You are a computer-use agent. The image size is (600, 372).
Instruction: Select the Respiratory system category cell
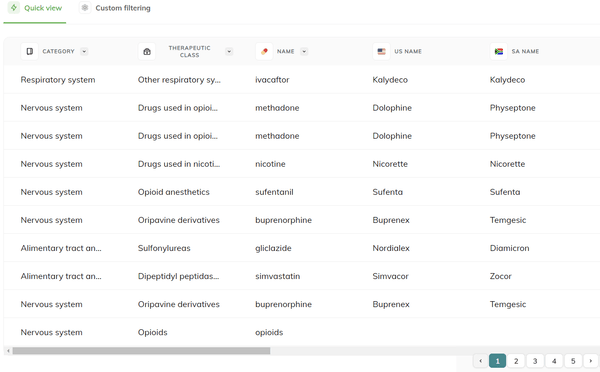[x=58, y=80]
